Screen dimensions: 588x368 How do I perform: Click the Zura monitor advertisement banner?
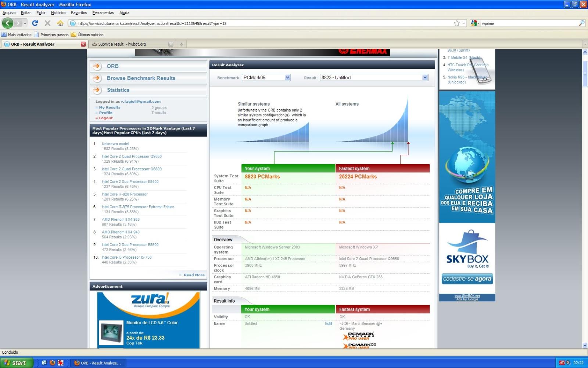148,320
